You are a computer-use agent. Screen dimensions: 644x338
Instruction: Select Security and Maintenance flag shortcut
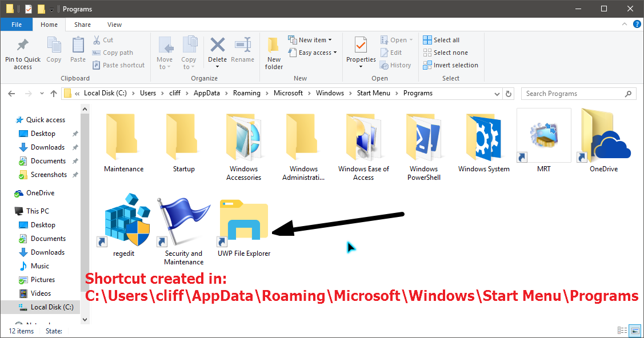183,222
